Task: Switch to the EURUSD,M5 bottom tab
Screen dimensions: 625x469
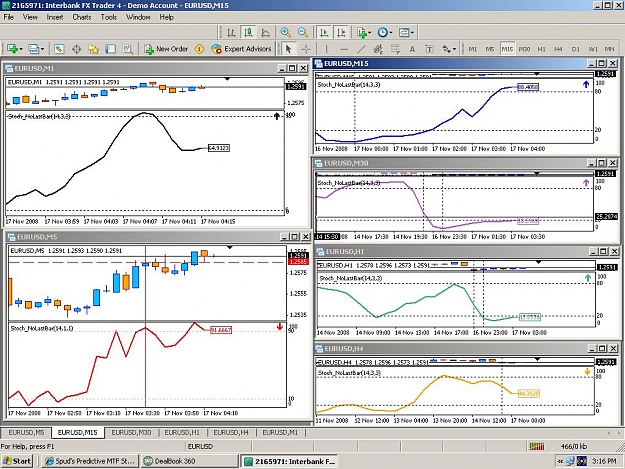Action: click(x=26, y=433)
